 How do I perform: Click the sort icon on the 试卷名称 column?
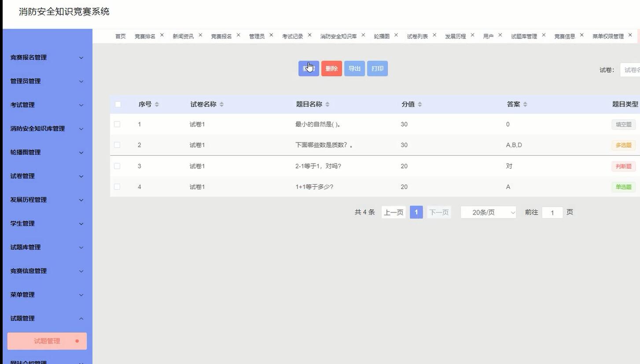(222, 104)
